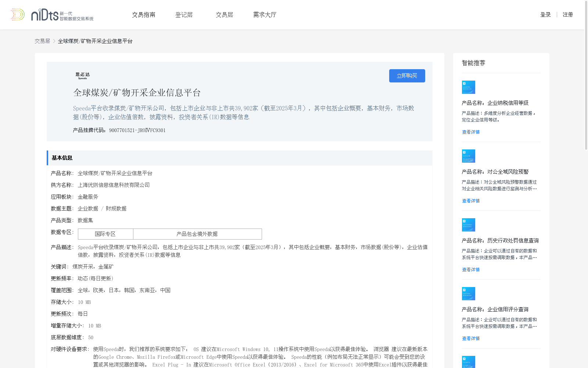Click the 财报数据 data theme
Viewport: 588px width, 368px height.
(x=116, y=209)
